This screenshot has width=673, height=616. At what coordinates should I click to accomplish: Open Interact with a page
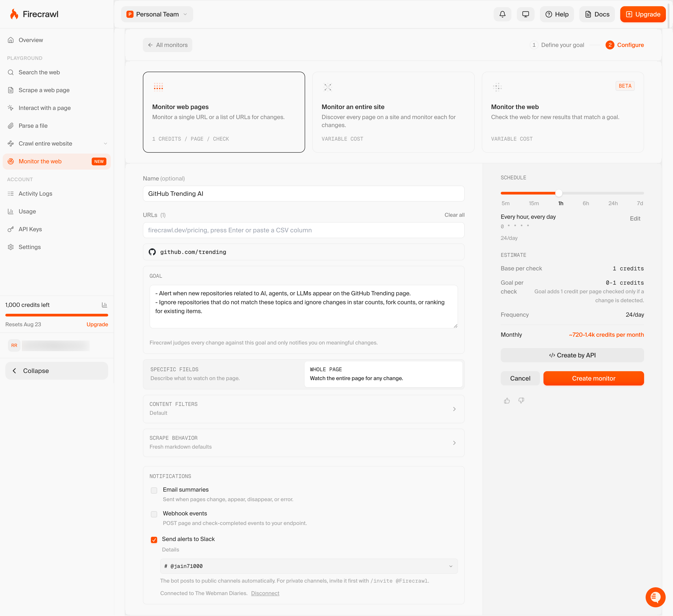coord(57,108)
